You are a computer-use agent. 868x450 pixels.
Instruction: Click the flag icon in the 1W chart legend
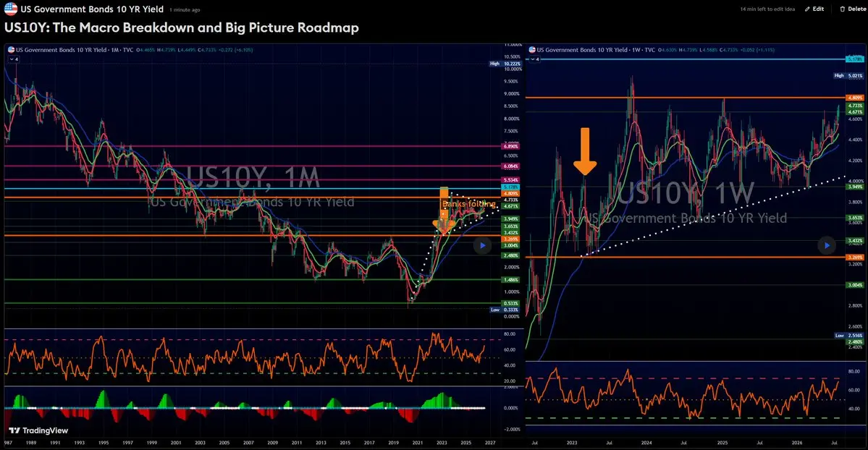[x=532, y=50]
